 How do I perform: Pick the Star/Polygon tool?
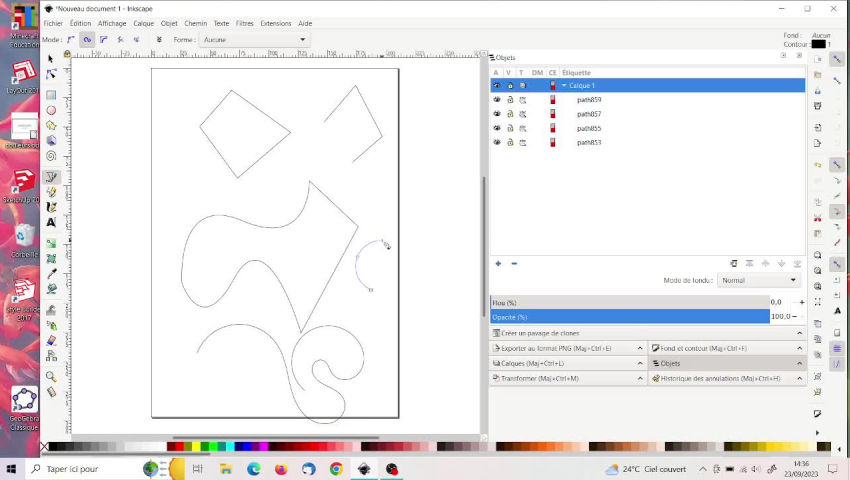51,125
